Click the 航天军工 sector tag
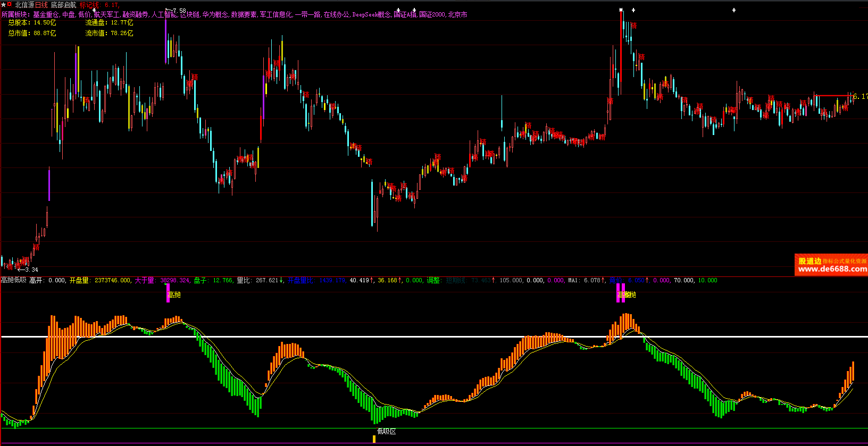 point(106,15)
